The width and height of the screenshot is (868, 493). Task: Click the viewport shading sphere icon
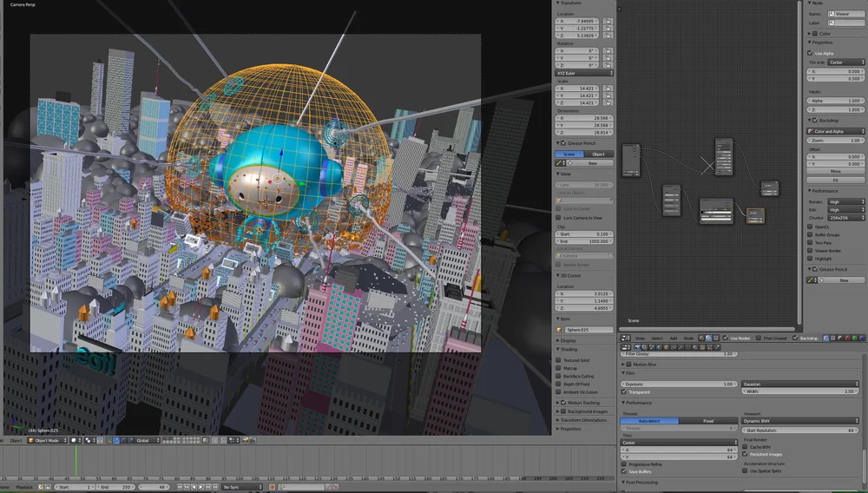74,440
